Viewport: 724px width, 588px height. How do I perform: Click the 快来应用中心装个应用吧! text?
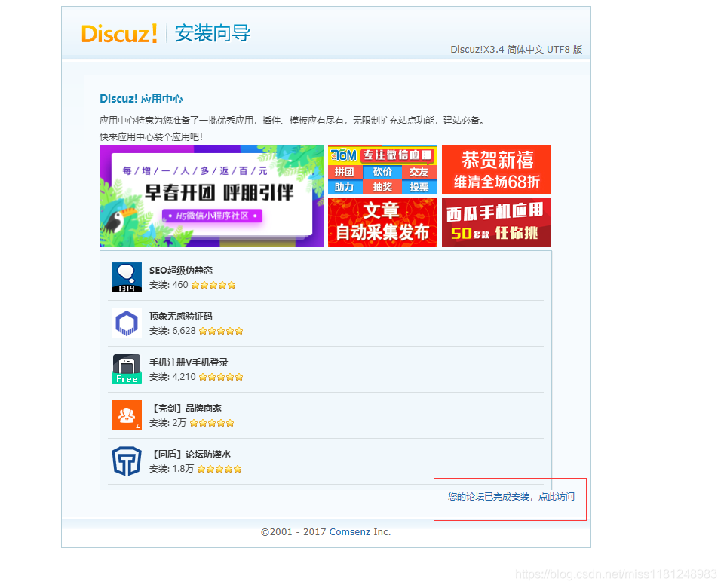[151, 136]
